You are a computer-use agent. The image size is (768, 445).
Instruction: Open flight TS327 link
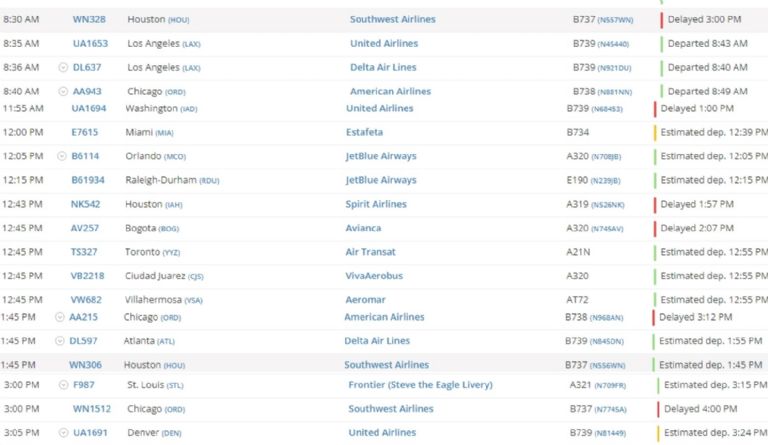84,252
